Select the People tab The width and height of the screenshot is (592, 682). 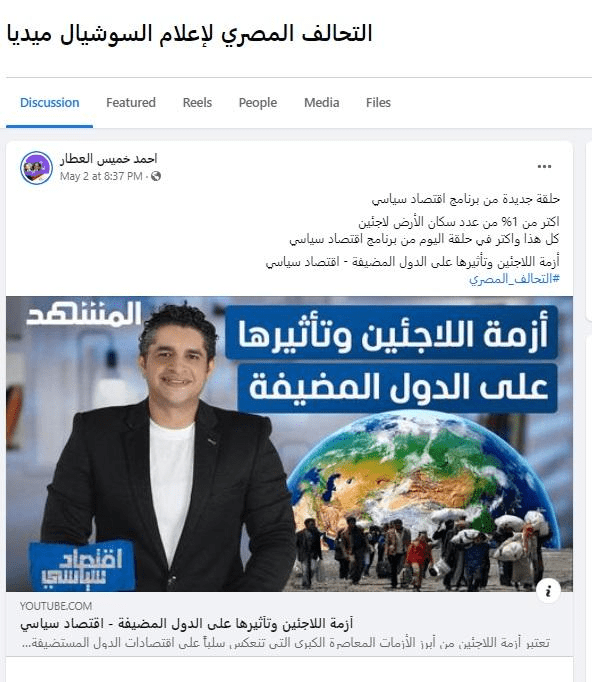[x=258, y=103]
